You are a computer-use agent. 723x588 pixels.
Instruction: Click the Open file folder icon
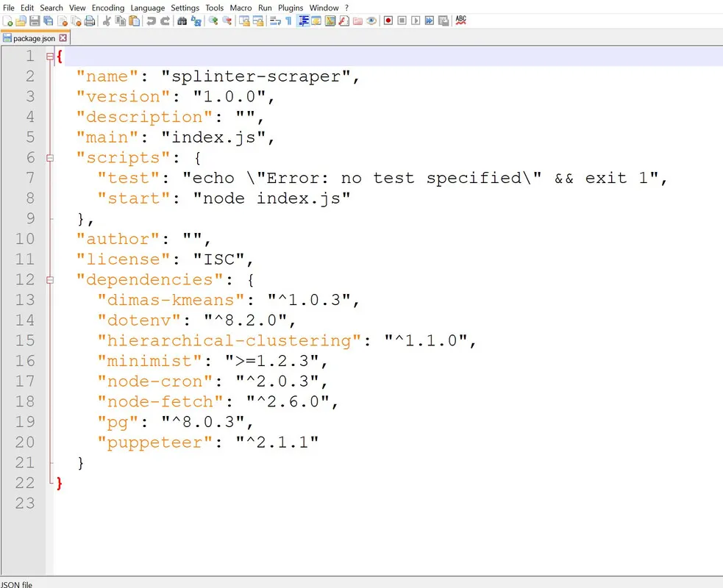[x=21, y=21]
